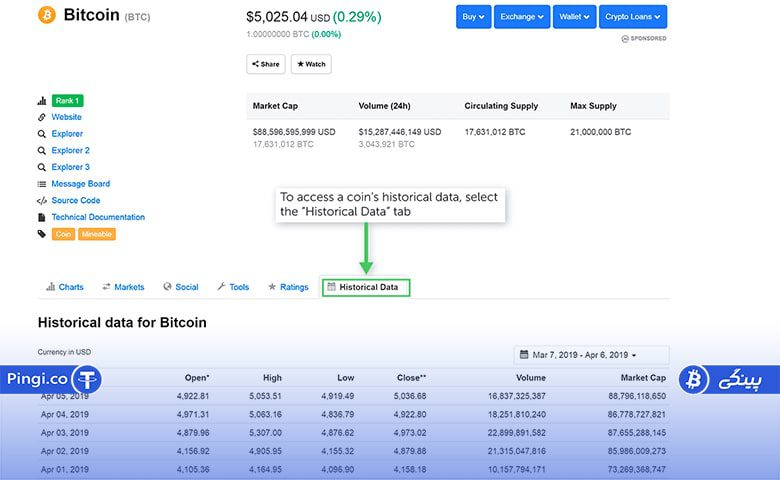Click the Bitcoin logo in the right banner

(x=693, y=380)
